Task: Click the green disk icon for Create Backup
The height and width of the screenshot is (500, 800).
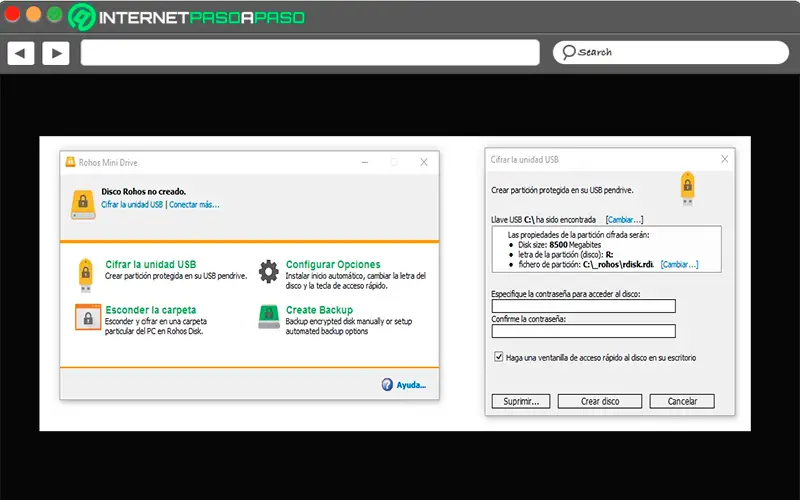Action: coord(269,317)
